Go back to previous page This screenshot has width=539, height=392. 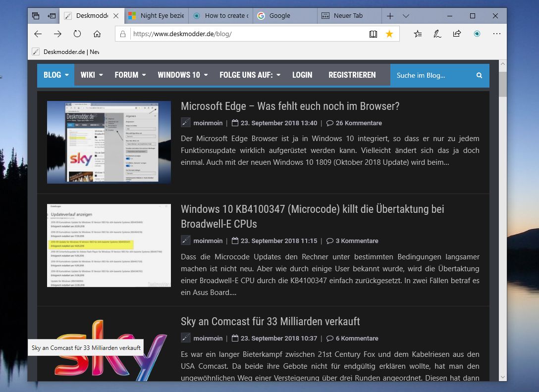pyautogui.click(x=38, y=34)
